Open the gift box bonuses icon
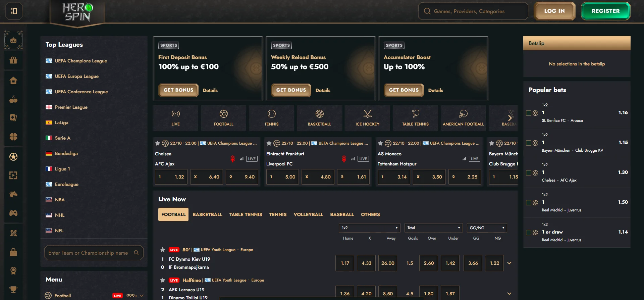The height and width of the screenshot is (300, 644). pos(13,60)
